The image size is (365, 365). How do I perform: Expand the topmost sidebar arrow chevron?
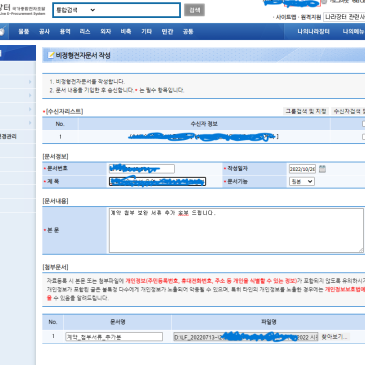(30, 82)
